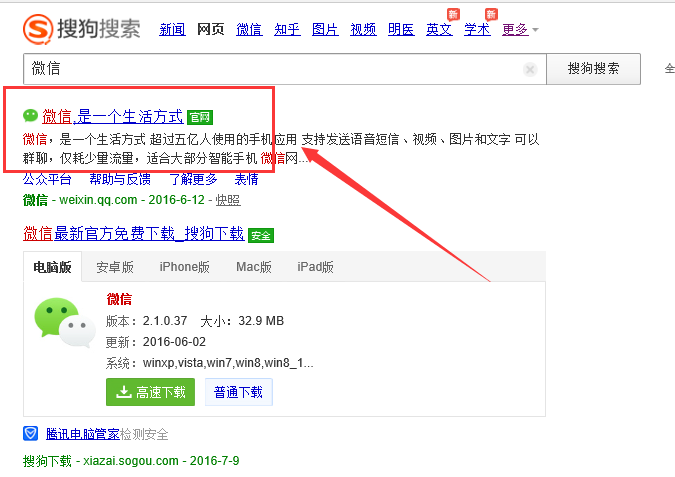Switch to the iPad版 tab
675x477 pixels.
[x=316, y=267]
